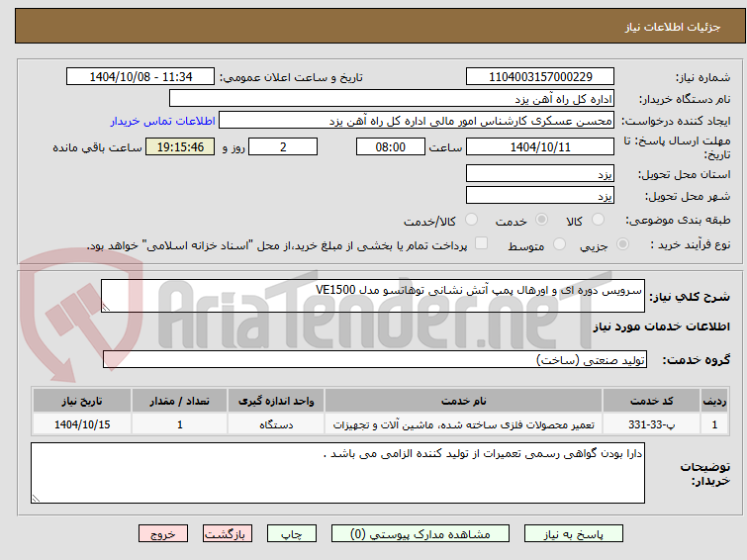This screenshot has height=560, width=747.
Task: Click service code cell پ-33-331
Action: [x=651, y=424]
